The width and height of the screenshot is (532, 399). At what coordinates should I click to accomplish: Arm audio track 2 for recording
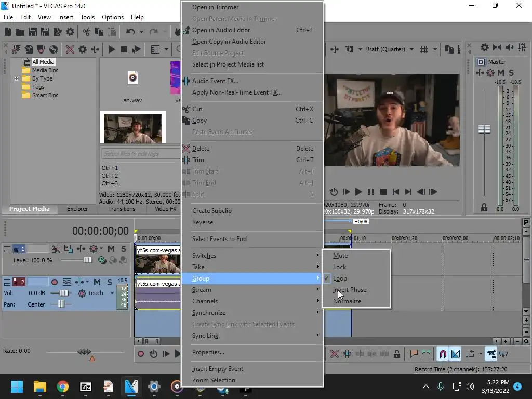[x=54, y=282]
